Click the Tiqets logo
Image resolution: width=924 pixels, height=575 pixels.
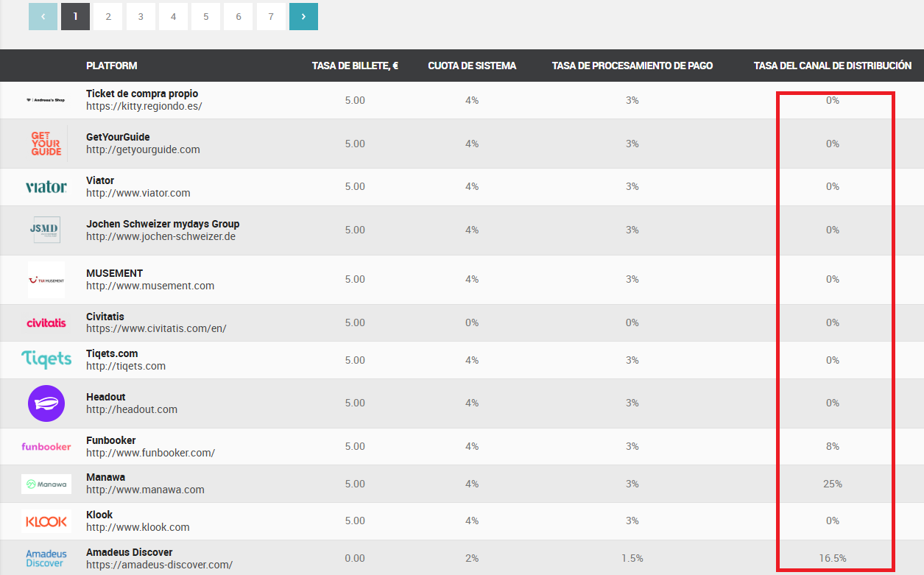46,359
